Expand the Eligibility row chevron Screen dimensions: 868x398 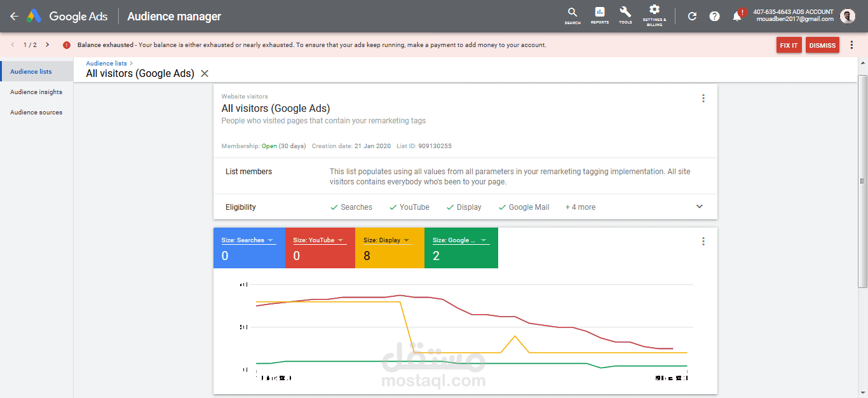tap(700, 207)
